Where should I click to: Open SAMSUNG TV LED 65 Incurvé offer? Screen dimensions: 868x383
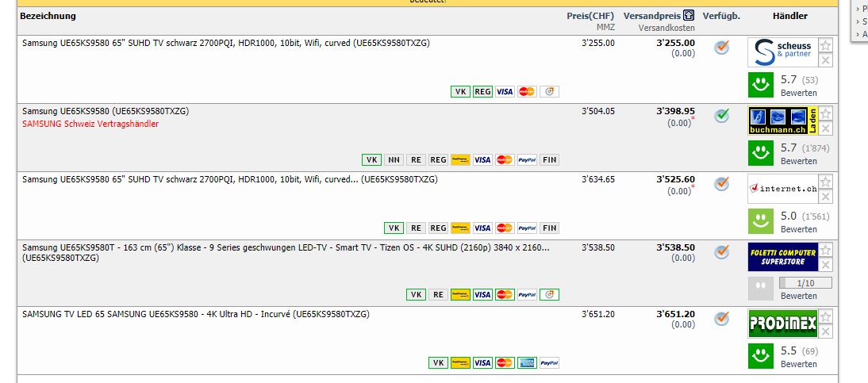196,314
